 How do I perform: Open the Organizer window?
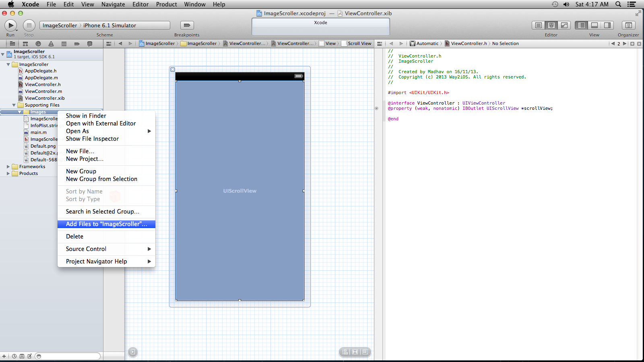click(x=628, y=25)
